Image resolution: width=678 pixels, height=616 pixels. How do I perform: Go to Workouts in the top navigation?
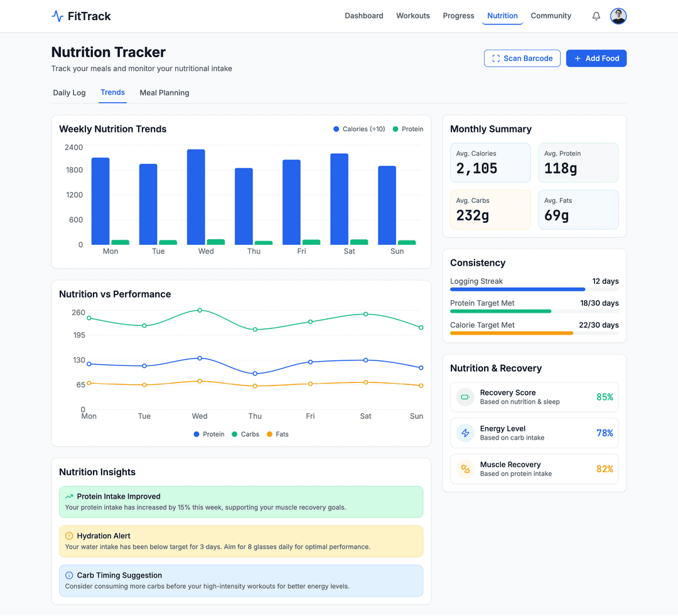(x=413, y=16)
